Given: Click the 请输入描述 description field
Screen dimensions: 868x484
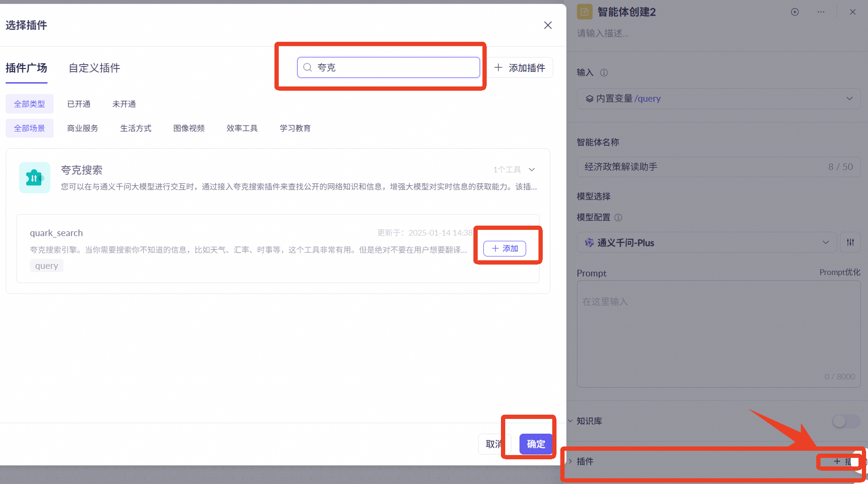Looking at the screenshot, I should tap(603, 33).
